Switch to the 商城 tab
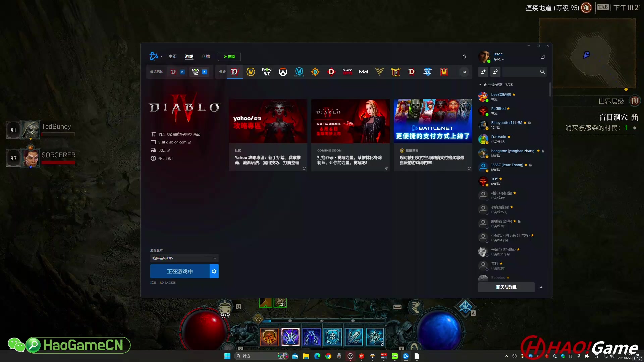Image resolution: width=644 pixels, height=362 pixels. (206, 57)
